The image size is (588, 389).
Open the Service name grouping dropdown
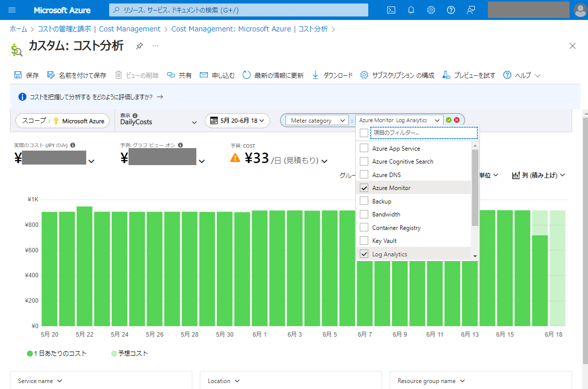pyautogui.click(x=40, y=381)
